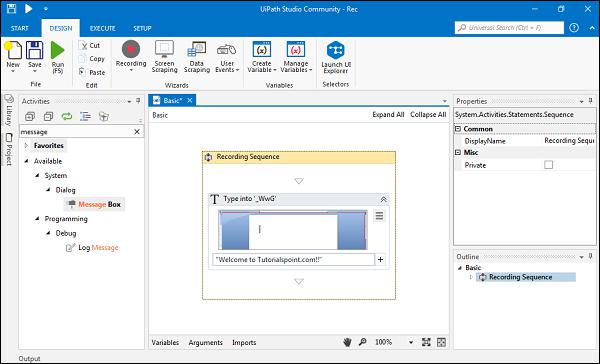Open the Imports panel
This screenshot has height=364, width=600.
[x=244, y=343]
